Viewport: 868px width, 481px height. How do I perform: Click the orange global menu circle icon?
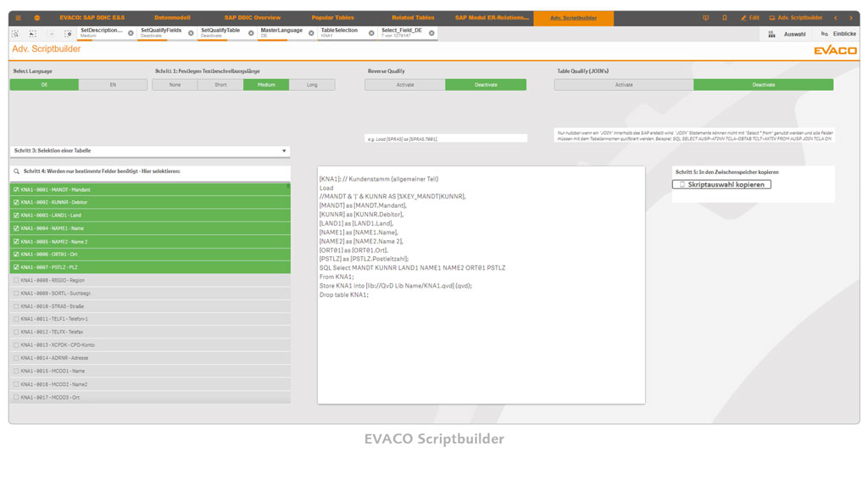coord(37,18)
